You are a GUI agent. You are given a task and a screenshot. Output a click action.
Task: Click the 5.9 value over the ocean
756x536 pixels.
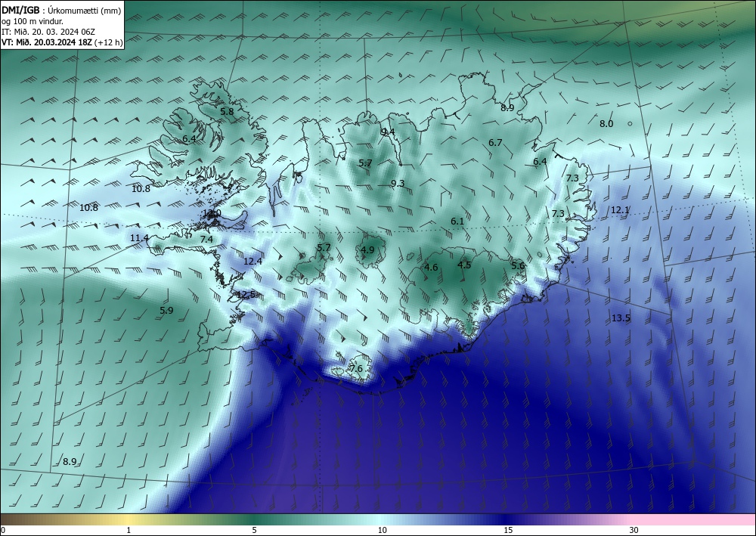pos(166,311)
